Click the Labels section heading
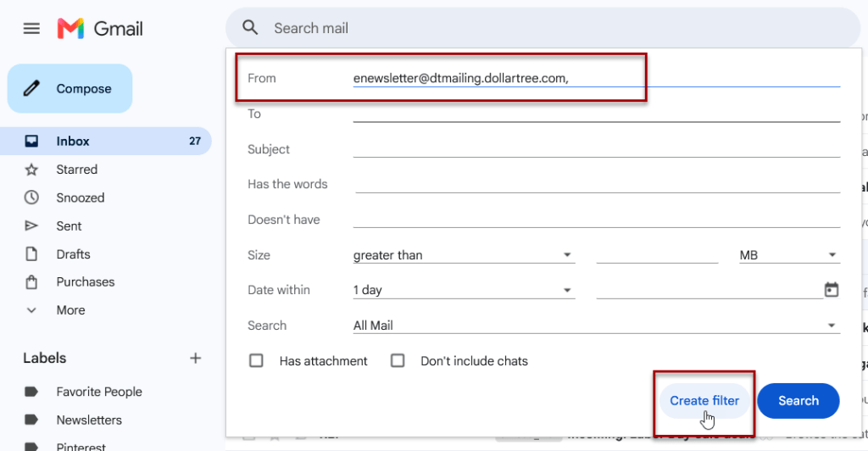Screen dimensions: 868x451 tap(45, 358)
